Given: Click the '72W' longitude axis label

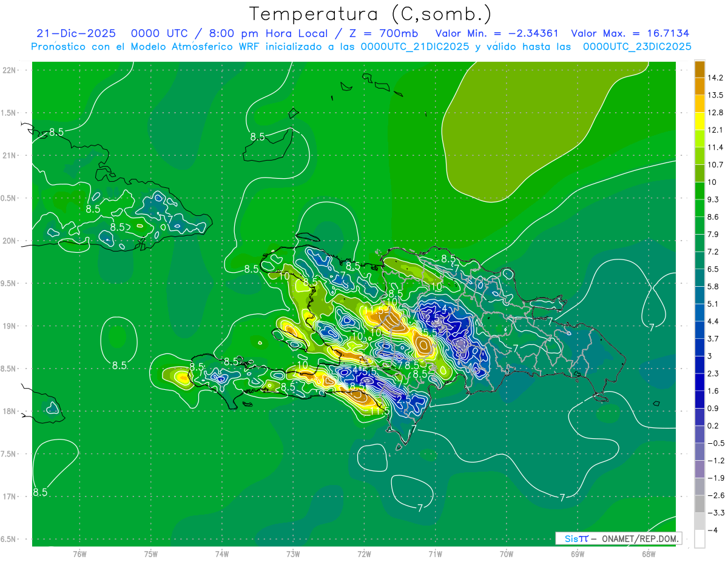Looking at the screenshot, I should point(364,554).
